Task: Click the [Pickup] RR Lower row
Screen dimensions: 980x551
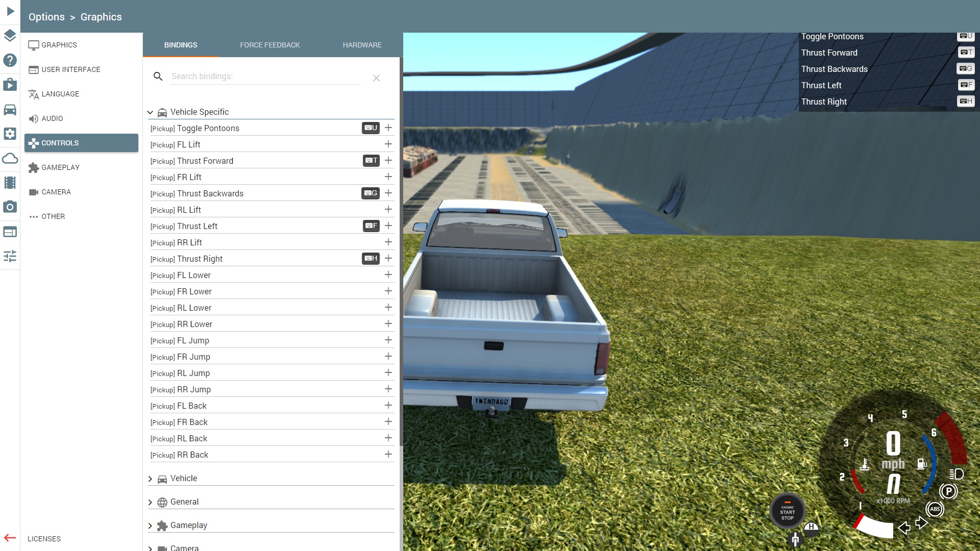Action: click(272, 324)
